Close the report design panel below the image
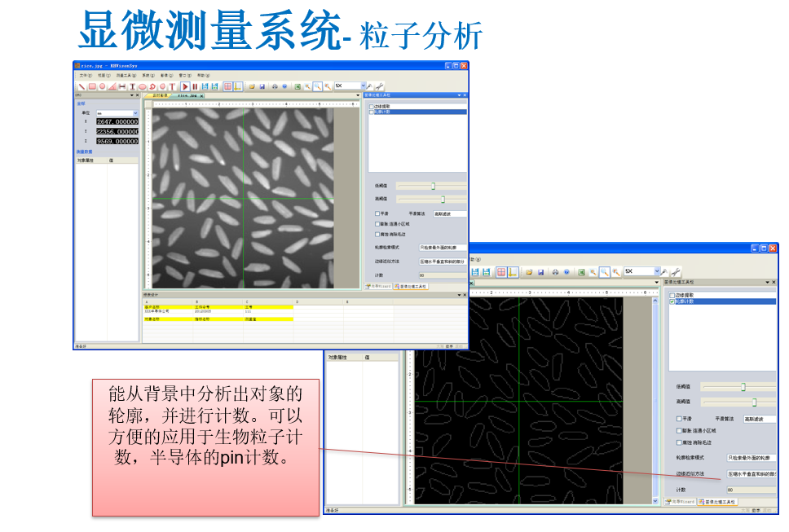Screen dimensions: 789x532 (x=465, y=295)
